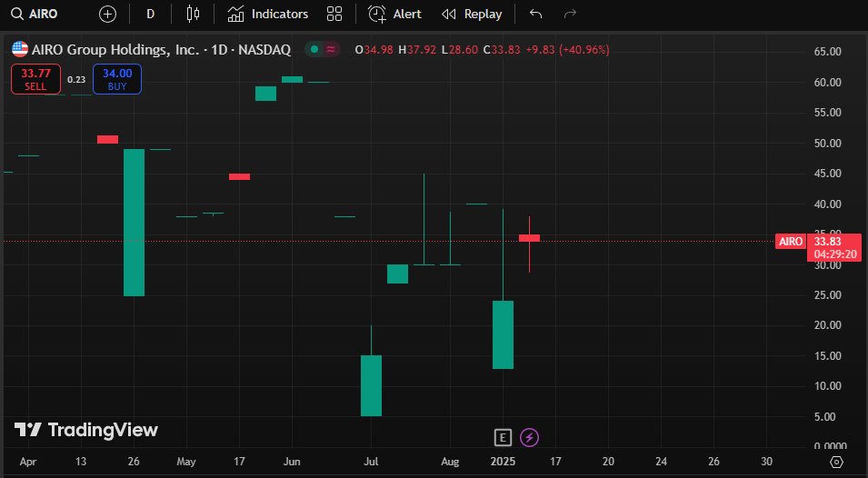
Task: Click the pink approximate data indicator
Action: click(x=331, y=50)
